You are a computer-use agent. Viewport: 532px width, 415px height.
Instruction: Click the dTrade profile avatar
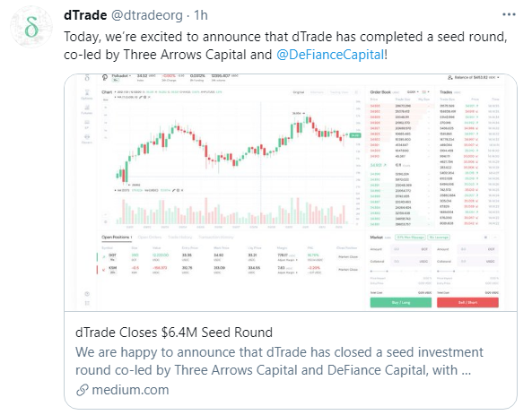(x=31, y=27)
